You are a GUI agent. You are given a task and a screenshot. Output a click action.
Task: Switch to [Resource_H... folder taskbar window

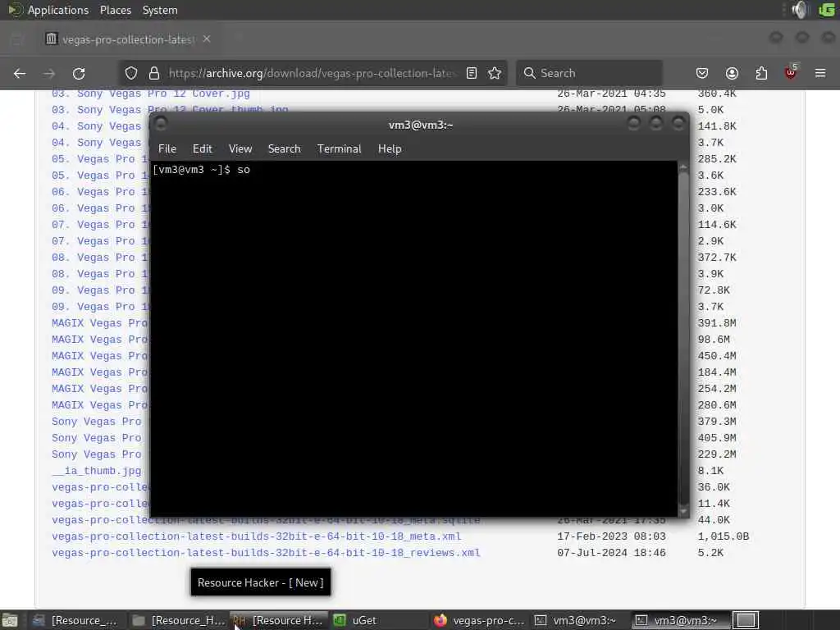(x=180, y=620)
